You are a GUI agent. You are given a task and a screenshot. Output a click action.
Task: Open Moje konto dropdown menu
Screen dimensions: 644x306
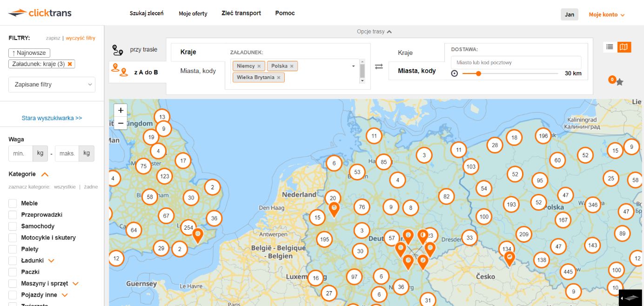[606, 14]
